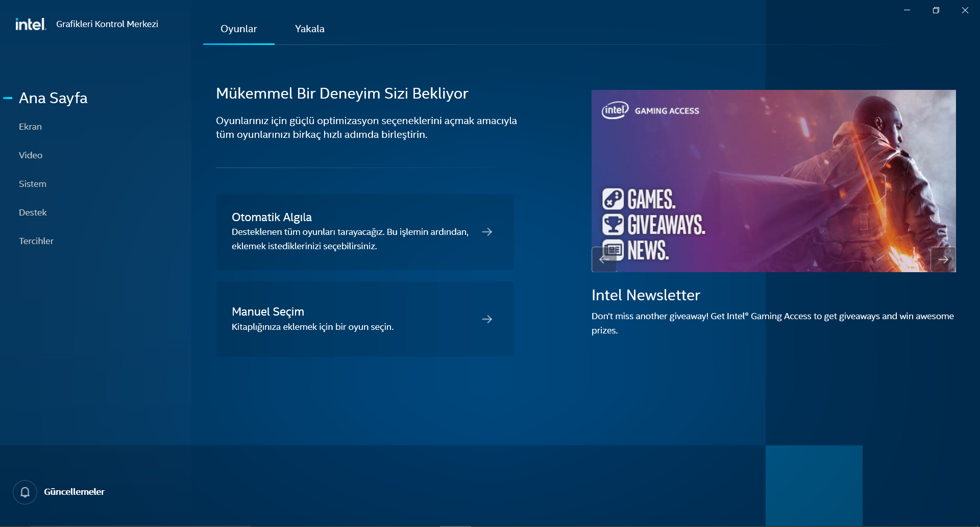Click the newsletter giveaway description text
The image size is (980, 527).
click(x=773, y=323)
